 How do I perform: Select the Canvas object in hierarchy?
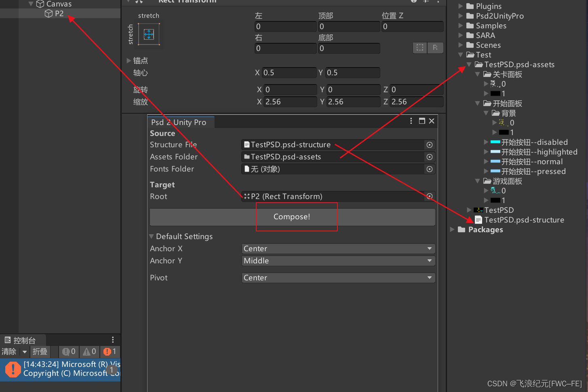(59, 4)
